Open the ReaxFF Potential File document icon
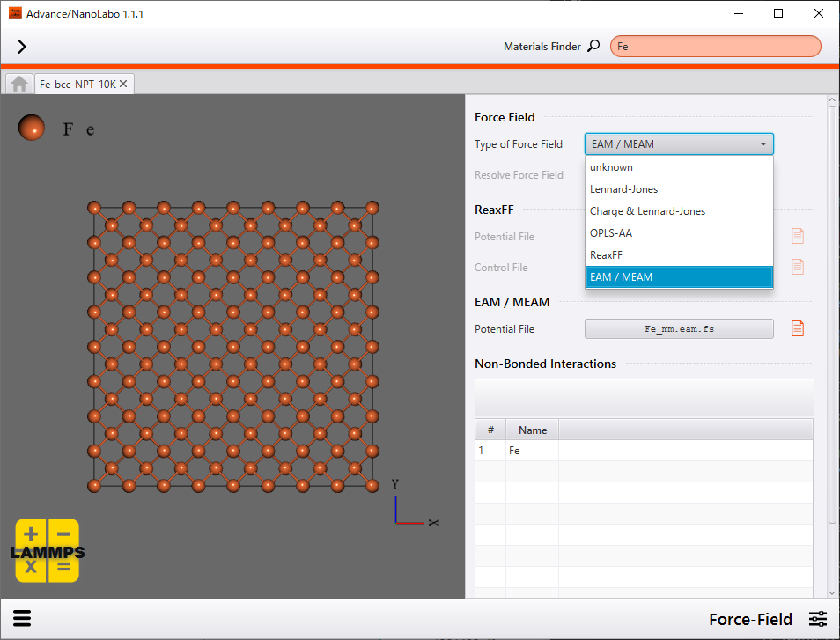The image size is (840, 640). (x=798, y=236)
